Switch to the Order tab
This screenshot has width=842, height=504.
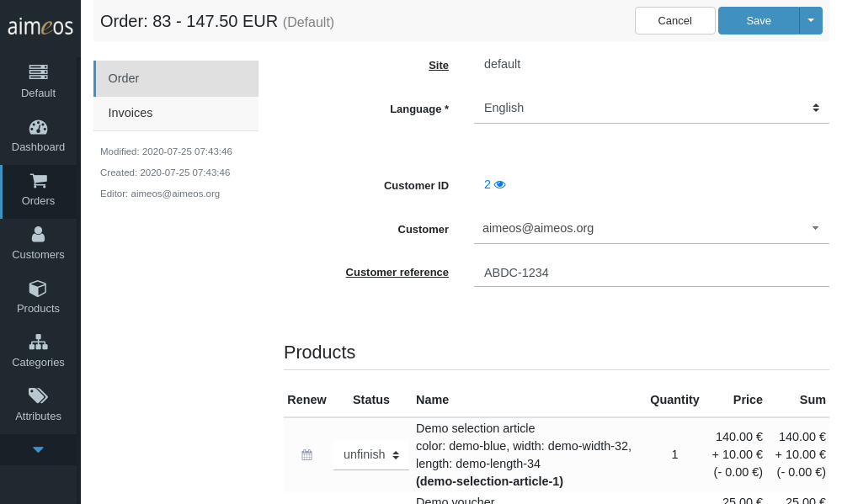[176, 78]
